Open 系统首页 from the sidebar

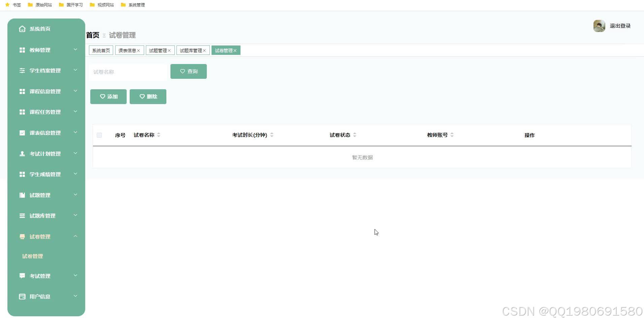point(40,29)
